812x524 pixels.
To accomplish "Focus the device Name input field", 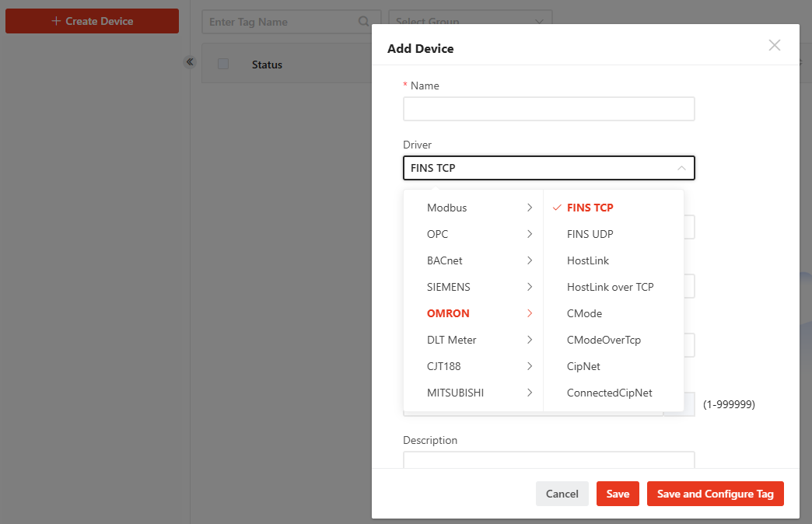I will pos(548,109).
